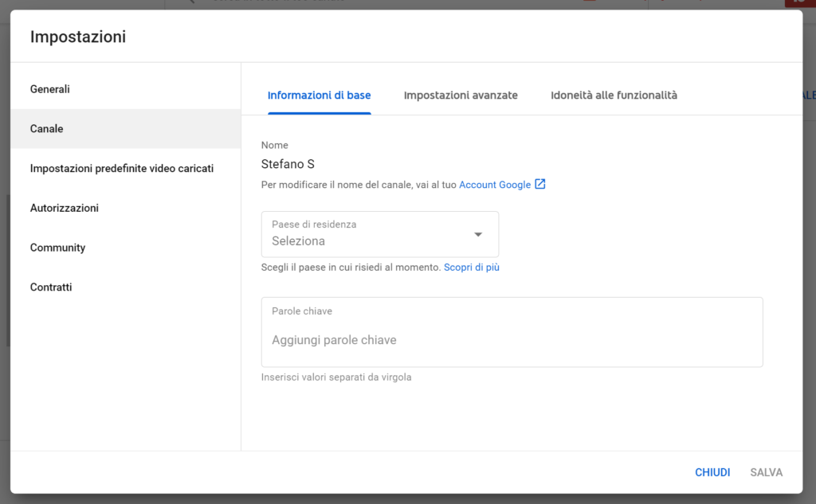Click the Scopri di più link

[x=472, y=268]
